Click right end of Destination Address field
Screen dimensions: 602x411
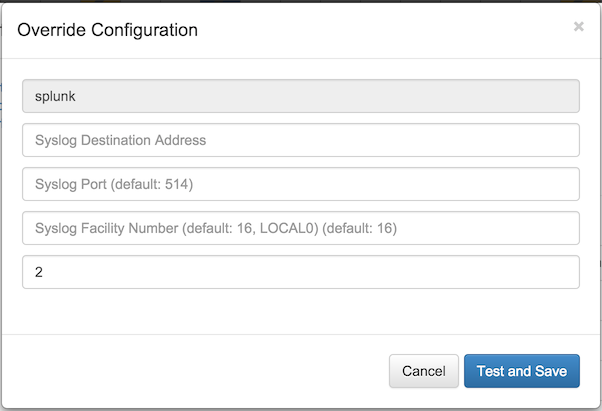[560, 140]
